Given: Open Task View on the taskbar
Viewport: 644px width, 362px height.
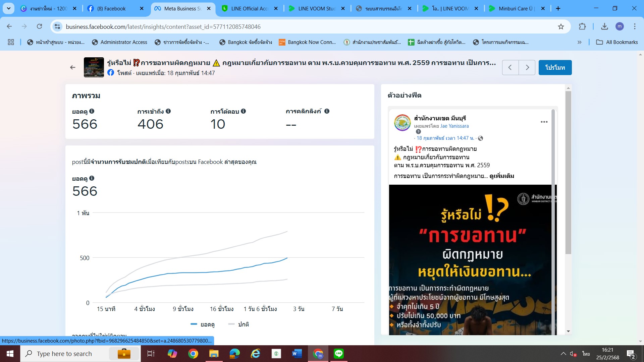Looking at the screenshot, I should pyautogui.click(x=151, y=354).
